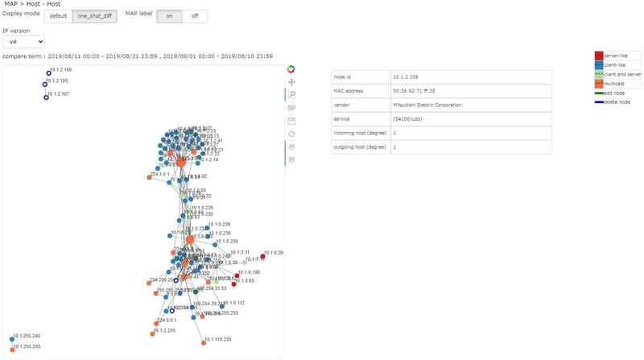This screenshot has width=644, height=360.
Task: Click orange node 10.1.255.255
Action: tap(12, 350)
